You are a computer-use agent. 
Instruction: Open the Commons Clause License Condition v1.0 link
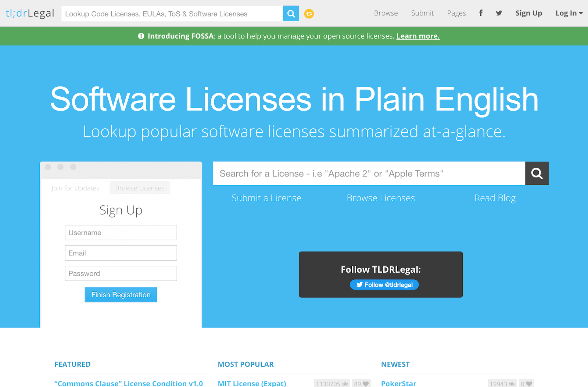click(x=129, y=383)
